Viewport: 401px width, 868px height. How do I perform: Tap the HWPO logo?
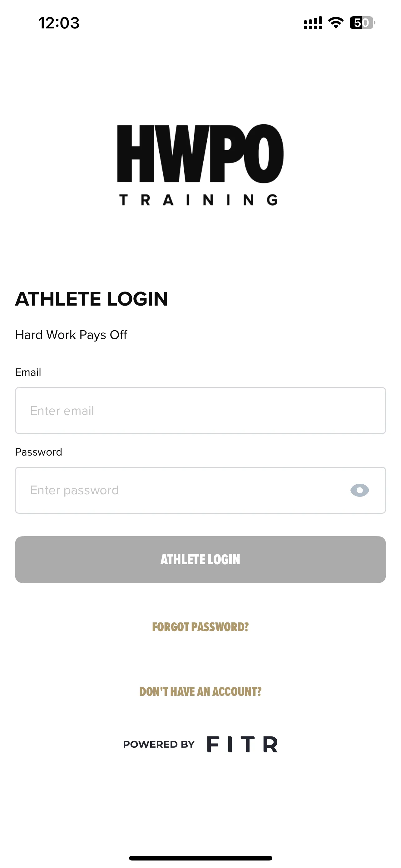[x=200, y=154]
